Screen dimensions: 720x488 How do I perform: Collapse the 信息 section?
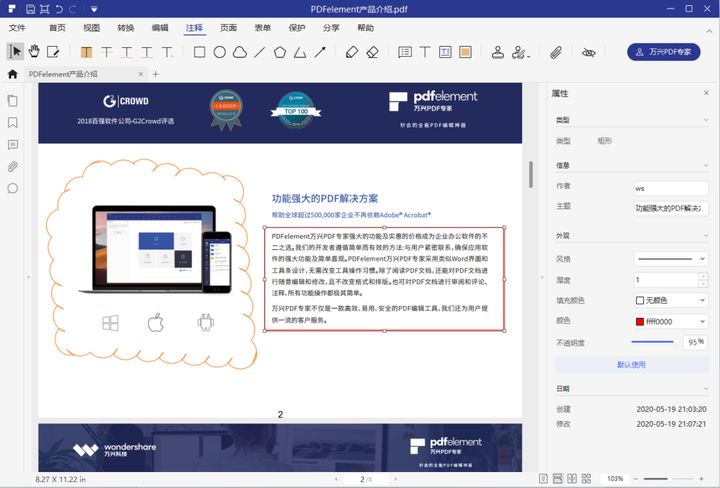pyautogui.click(x=706, y=165)
